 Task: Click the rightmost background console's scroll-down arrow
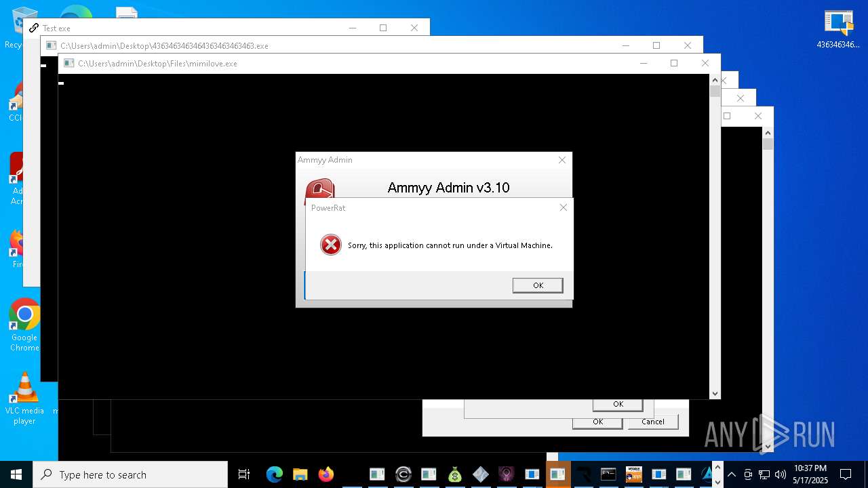click(x=768, y=447)
